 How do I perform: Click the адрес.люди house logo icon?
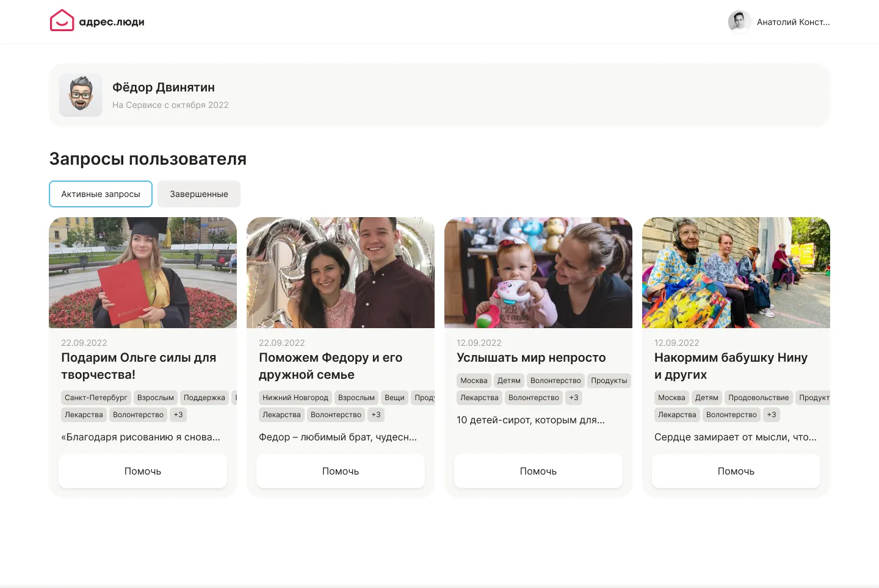click(62, 21)
